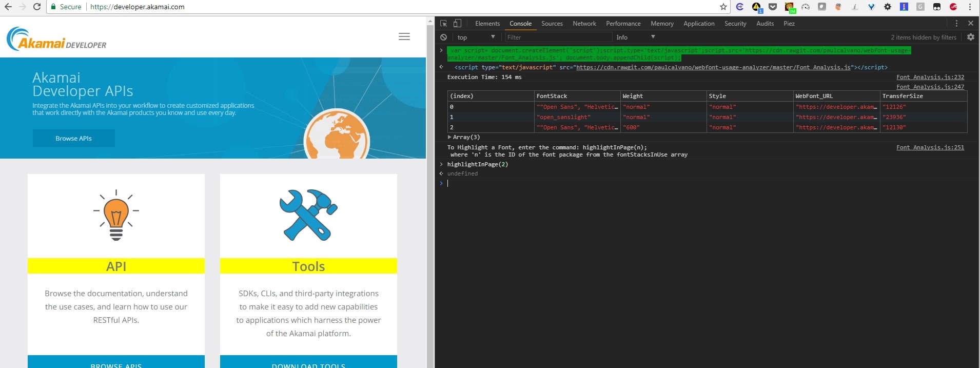
Task: Open the top execution context dropdown
Action: (476, 37)
